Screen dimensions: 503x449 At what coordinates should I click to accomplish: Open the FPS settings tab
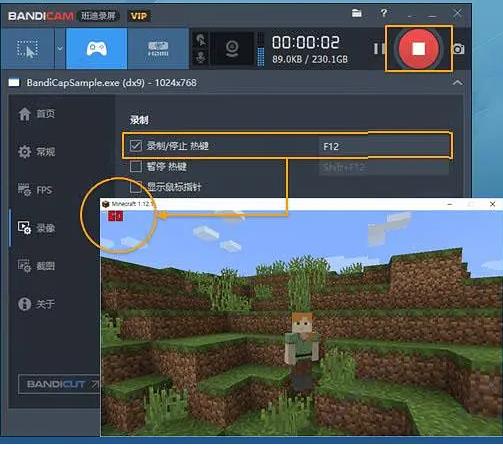35,190
